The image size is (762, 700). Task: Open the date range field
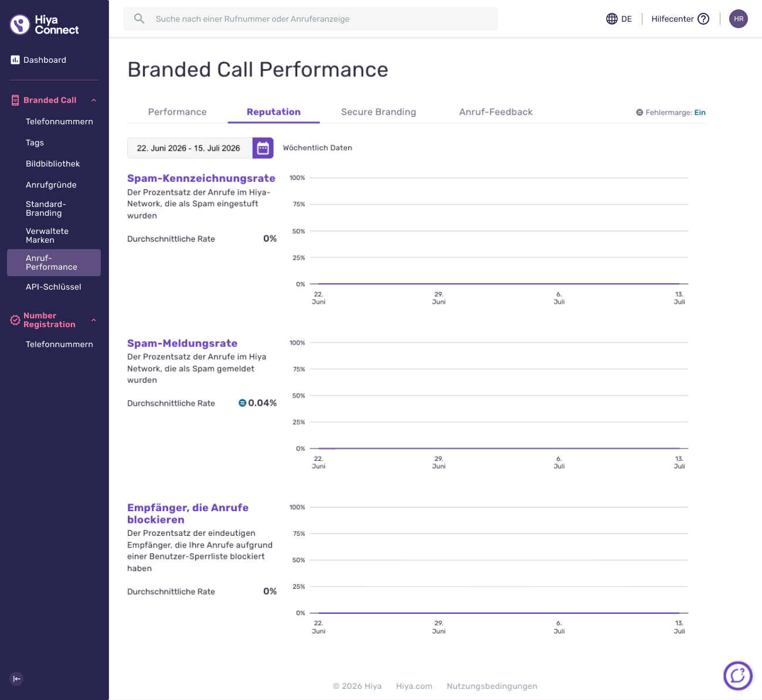[x=189, y=148]
